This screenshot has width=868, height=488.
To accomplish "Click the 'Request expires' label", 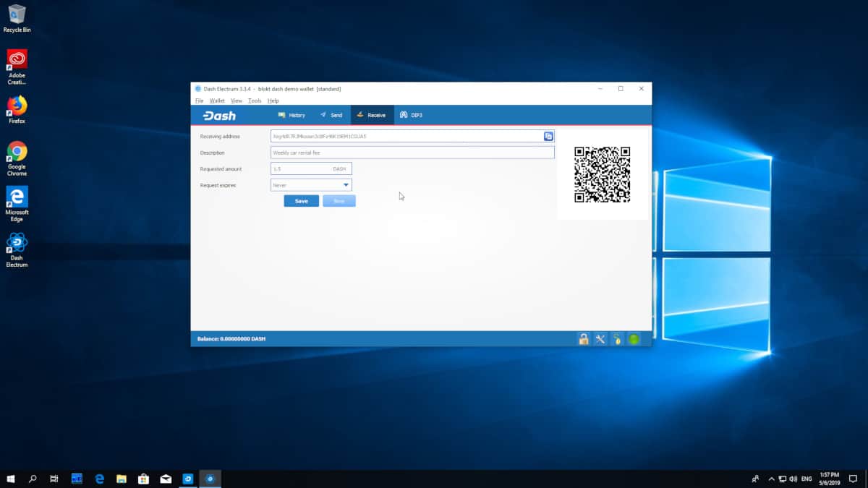I will coord(218,185).
